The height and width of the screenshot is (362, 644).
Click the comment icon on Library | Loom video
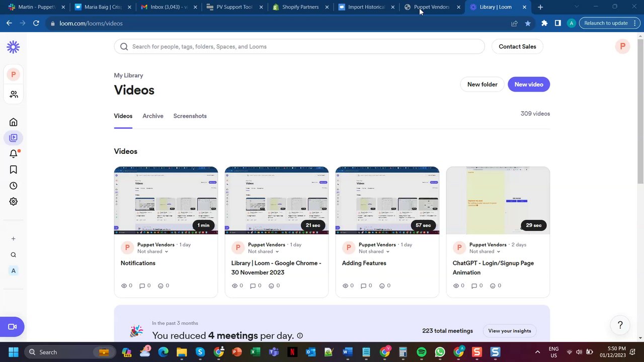coord(253,286)
